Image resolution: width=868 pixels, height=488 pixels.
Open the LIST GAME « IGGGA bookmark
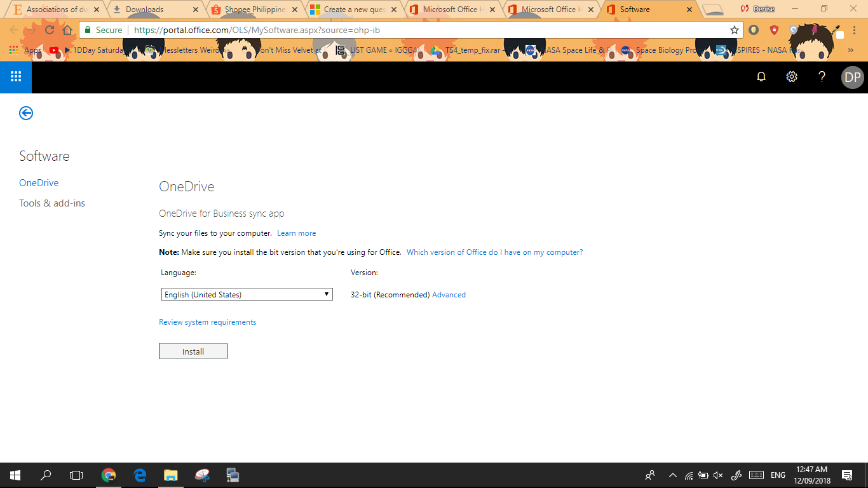(x=376, y=50)
